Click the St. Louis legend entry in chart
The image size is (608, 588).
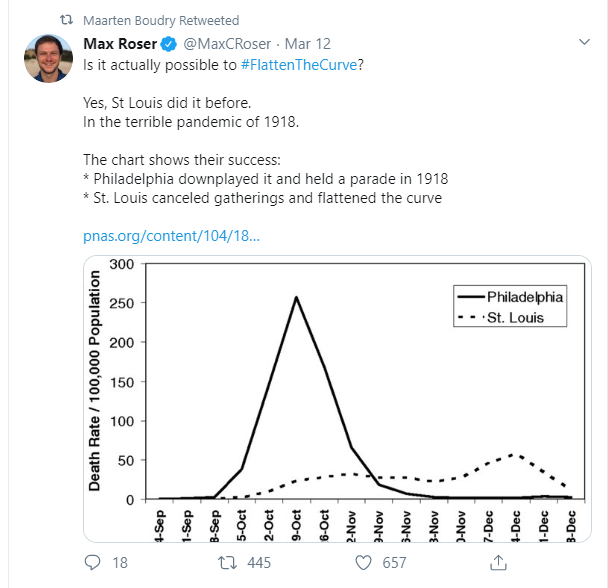tap(513, 317)
